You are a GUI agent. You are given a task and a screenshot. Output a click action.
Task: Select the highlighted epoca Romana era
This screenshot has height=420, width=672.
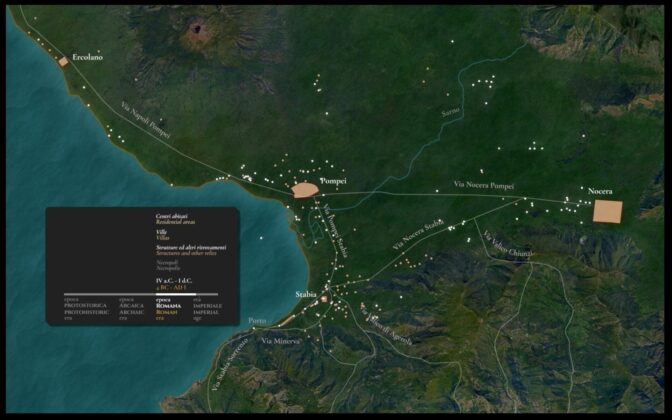[170, 306]
